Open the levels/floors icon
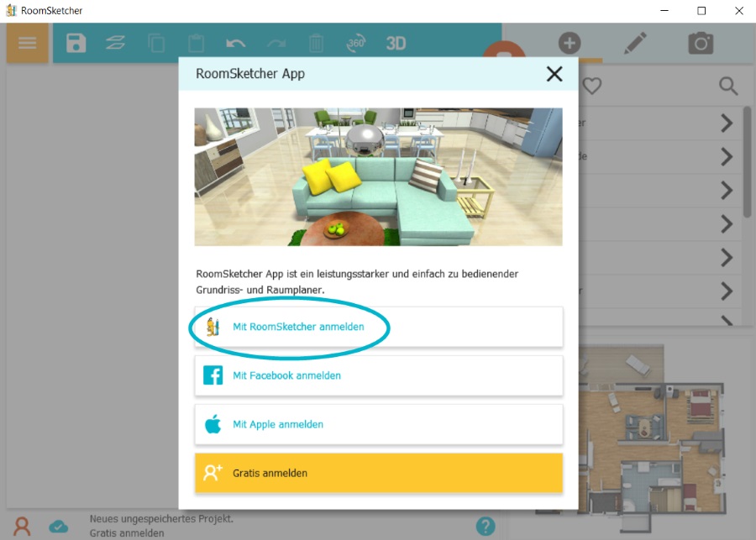The height and width of the screenshot is (540, 756). tap(115, 44)
